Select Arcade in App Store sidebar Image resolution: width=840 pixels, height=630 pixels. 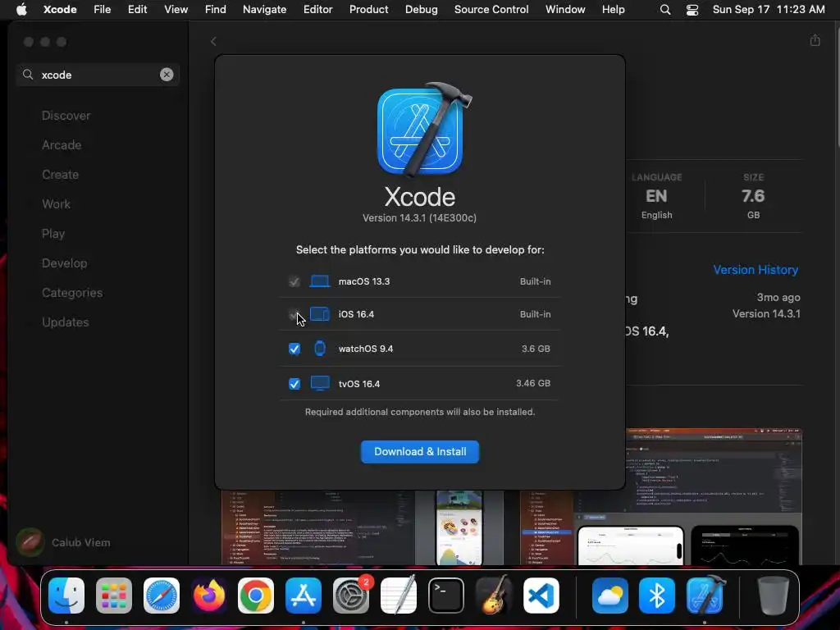pyautogui.click(x=62, y=145)
